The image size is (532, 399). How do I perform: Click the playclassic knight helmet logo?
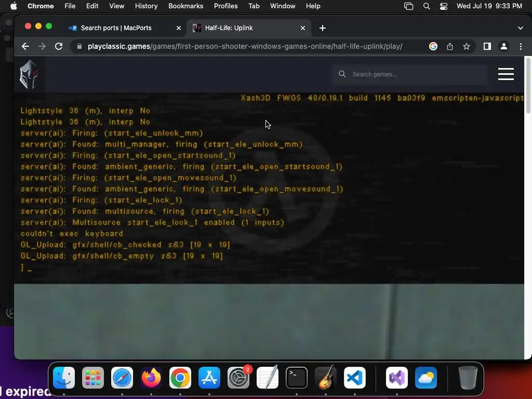point(29,74)
